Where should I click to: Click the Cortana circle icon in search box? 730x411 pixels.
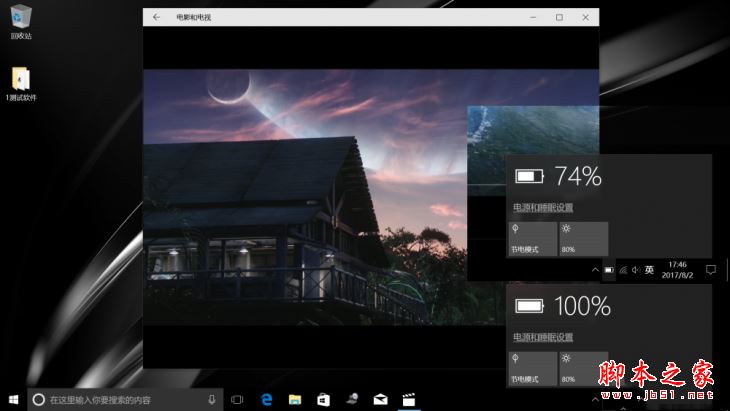point(39,399)
